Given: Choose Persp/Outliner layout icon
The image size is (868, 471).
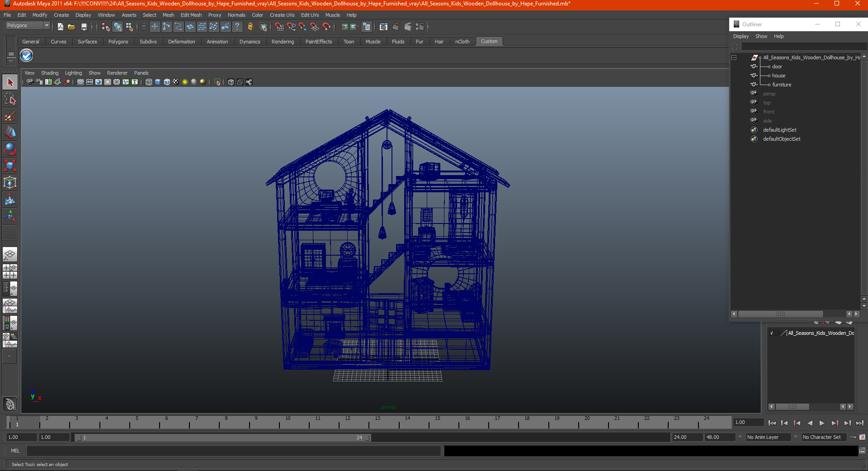Looking at the screenshot, I should coord(10,289).
